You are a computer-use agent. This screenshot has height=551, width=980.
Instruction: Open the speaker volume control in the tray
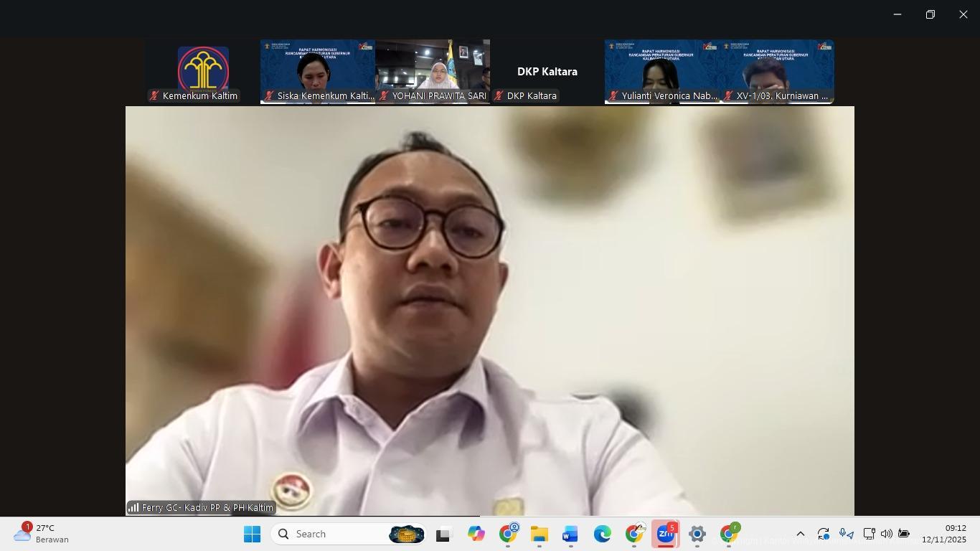[886, 534]
